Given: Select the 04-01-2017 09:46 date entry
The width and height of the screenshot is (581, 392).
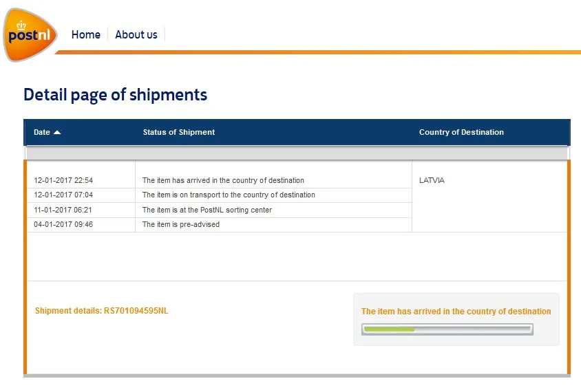Looking at the screenshot, I should [63, 224].
